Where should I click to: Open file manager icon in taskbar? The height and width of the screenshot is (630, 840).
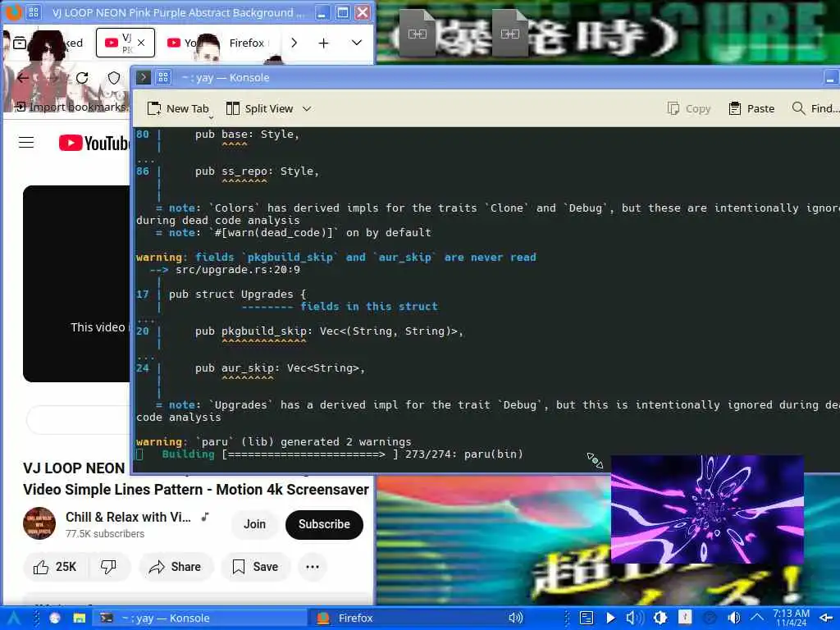(80, 619)
